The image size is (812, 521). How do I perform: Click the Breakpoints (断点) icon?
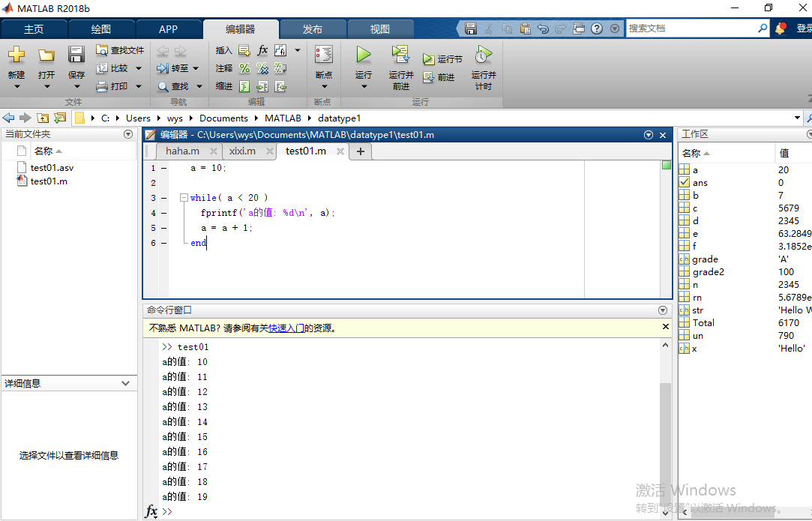324,55
